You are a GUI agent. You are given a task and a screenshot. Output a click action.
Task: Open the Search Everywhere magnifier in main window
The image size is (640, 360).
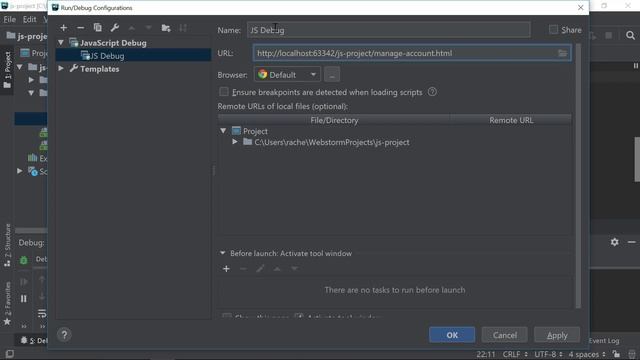click(630, 36)
